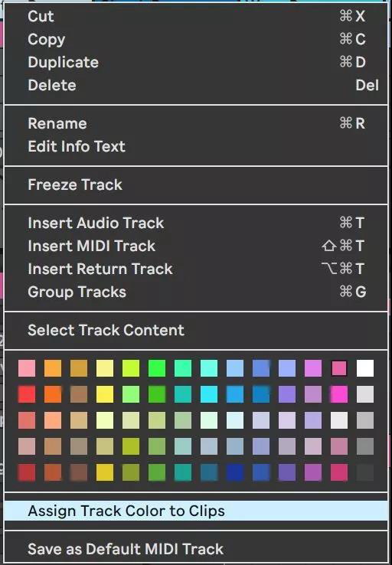
Task: Pick the pure white color swatch
Action: click(365, 368)
